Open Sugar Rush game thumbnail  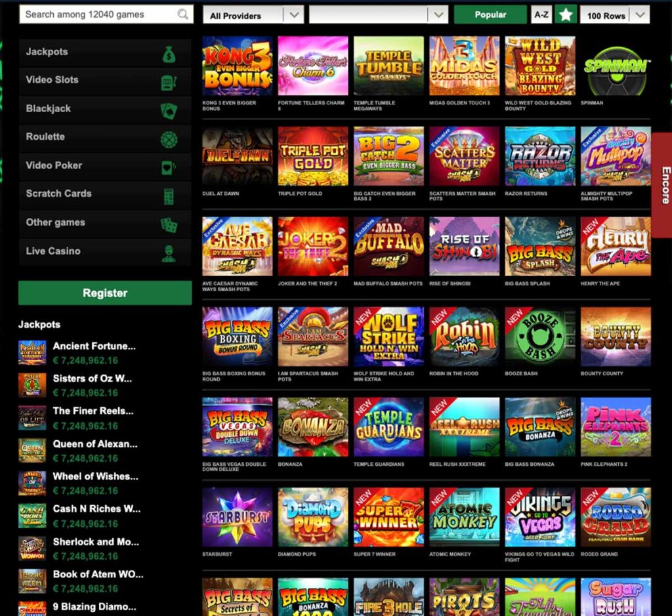(x=616, y=597)
